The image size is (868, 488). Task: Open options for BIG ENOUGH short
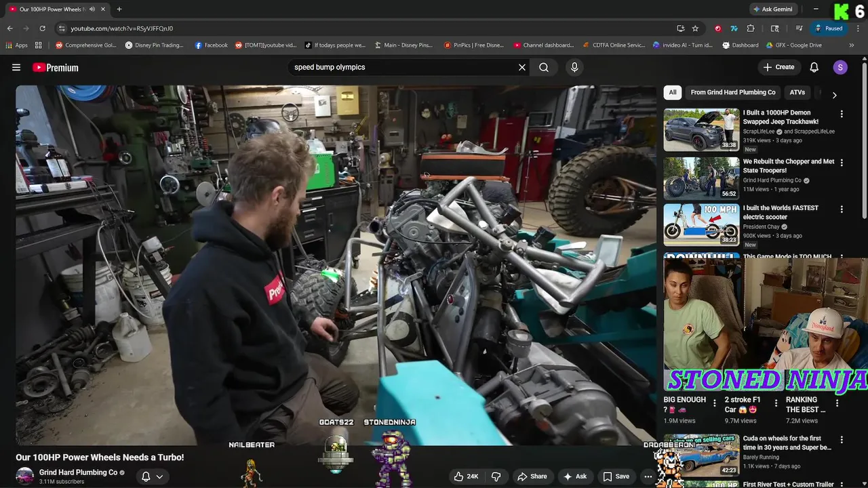coord(715,403)
